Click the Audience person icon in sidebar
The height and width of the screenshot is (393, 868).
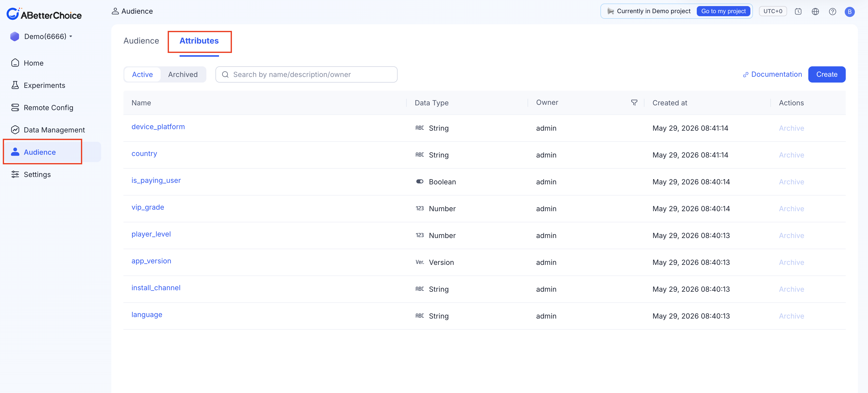pyautogui.click(x=15, y=152)
